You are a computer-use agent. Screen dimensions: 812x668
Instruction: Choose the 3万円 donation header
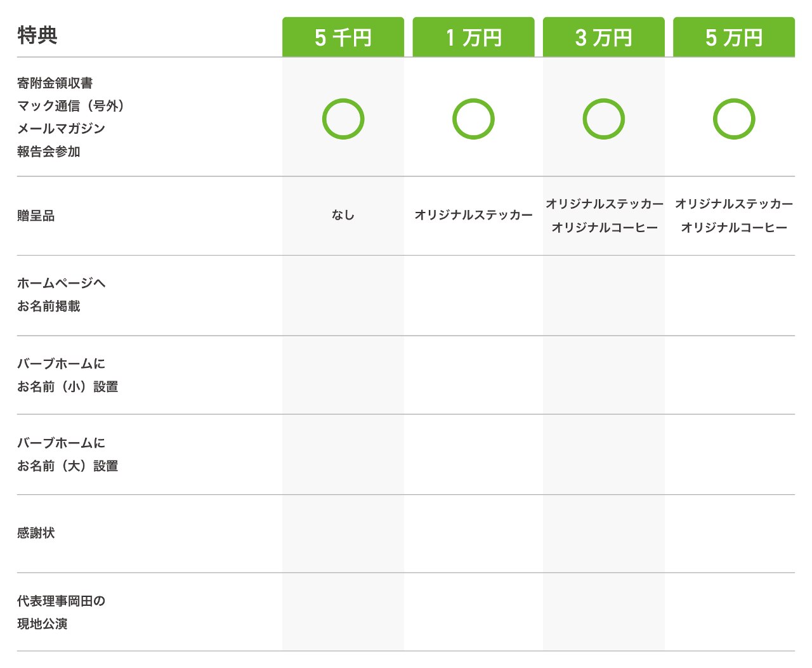click(x=604, y=37)
